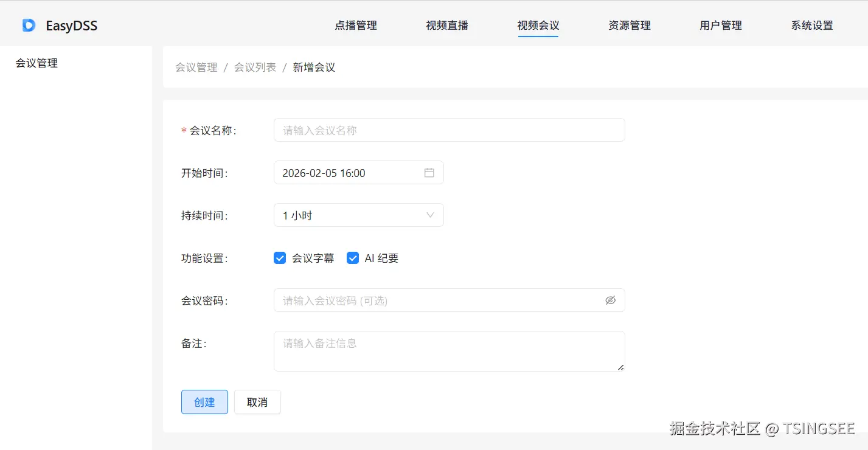Uncheck the AI 纪要 checkbox
Image resolution: width=868 pixels, height=450 pixels.
click(353, 258)
